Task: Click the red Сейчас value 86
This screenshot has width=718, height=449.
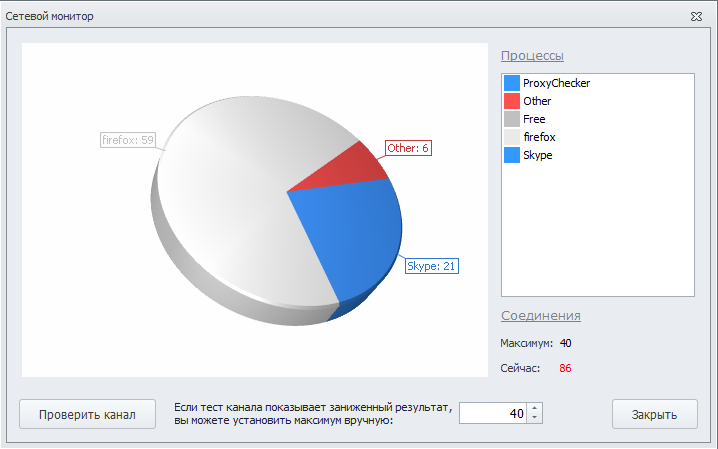Action: click(x=566, y=368)
